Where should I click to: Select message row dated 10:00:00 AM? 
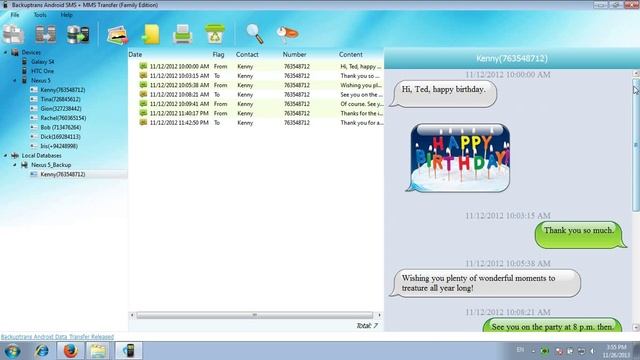[x=256, y=66]
